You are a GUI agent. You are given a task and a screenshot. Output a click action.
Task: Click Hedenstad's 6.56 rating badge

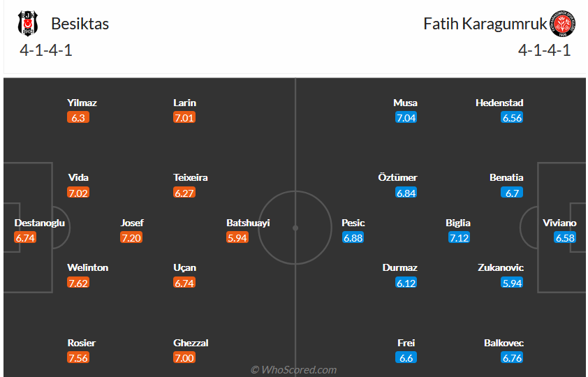tap(512, 118)
